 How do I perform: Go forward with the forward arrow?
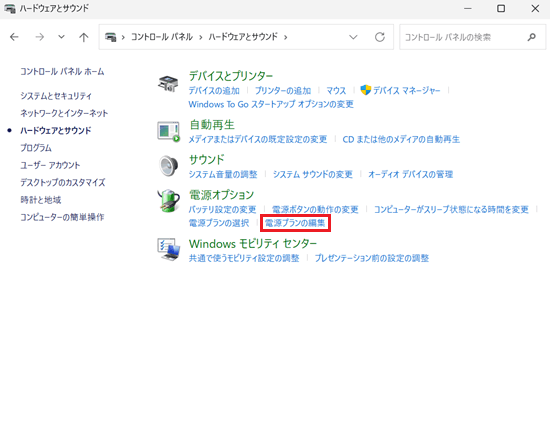[x=40, y=37]
